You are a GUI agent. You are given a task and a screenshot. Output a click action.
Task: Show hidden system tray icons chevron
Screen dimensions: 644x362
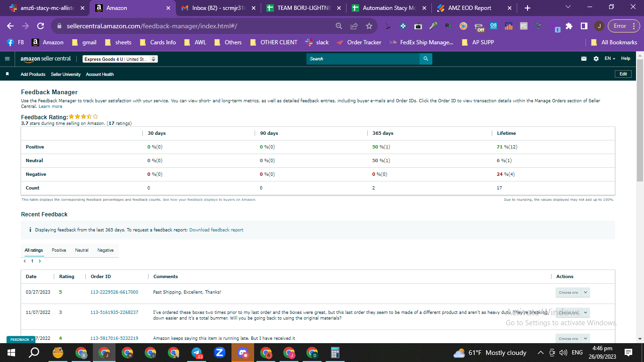pyautogui.click(x=540, y=353)
